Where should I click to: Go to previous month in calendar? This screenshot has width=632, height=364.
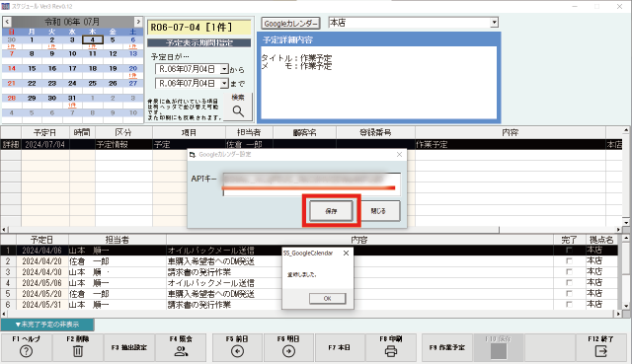click(7, 22)
